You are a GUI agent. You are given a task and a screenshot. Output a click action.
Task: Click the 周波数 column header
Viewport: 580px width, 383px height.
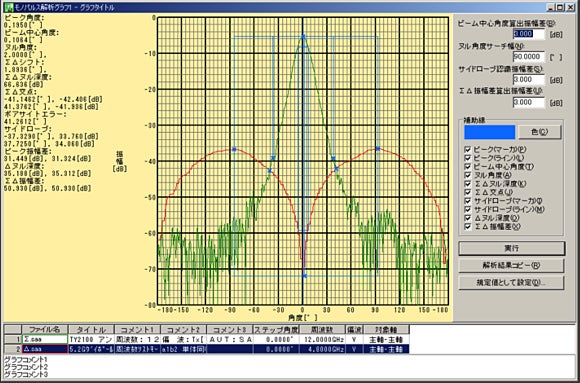322,329
